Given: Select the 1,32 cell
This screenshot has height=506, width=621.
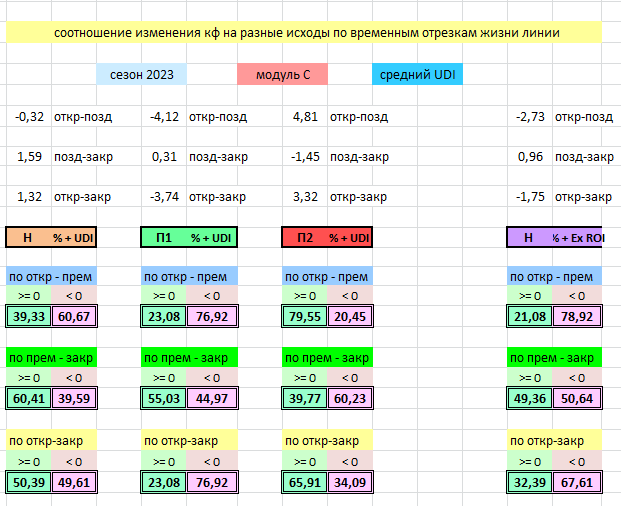Looking at the screenshot, I should point(29,196).
